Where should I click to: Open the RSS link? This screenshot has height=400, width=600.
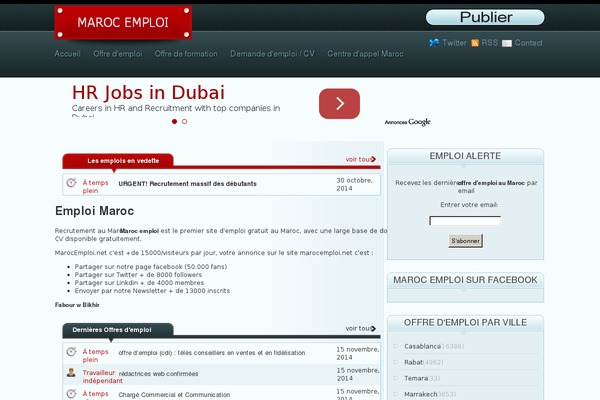tap(489, 43)
